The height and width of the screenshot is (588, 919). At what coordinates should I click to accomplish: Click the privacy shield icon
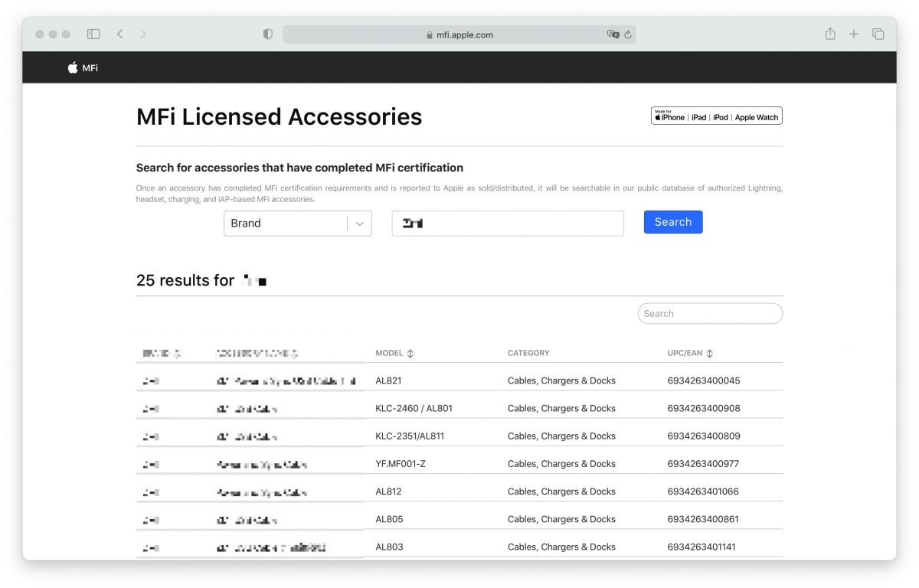267,34
